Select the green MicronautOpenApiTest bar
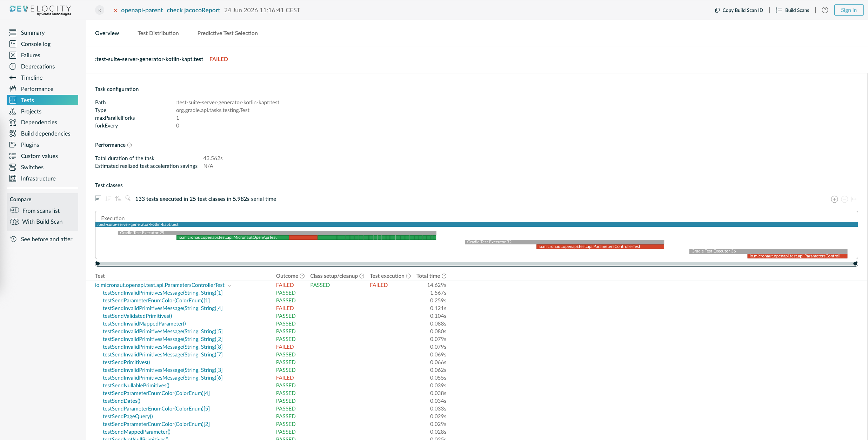The height and width of the screenshot is (440, 868). pos(233,238)
